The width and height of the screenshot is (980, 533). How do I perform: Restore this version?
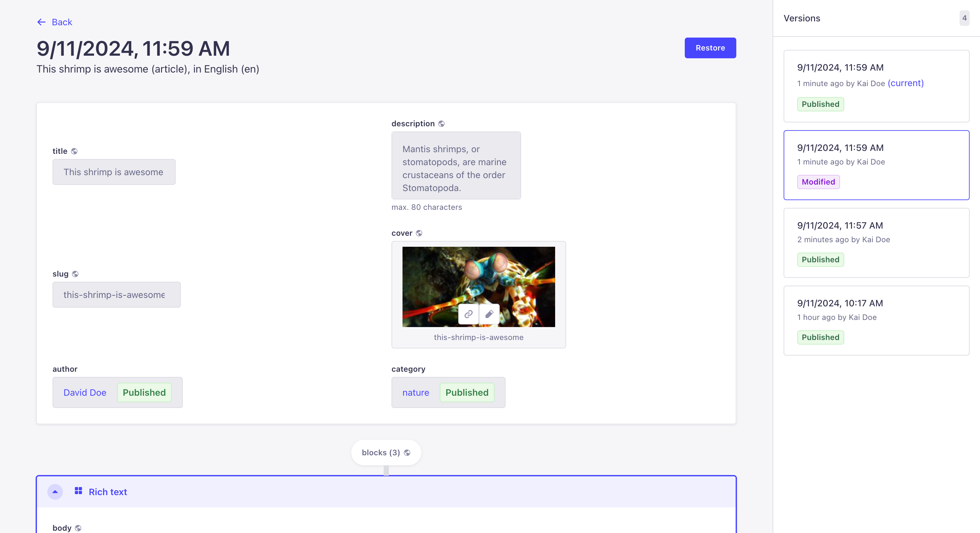tap(710, 48)
